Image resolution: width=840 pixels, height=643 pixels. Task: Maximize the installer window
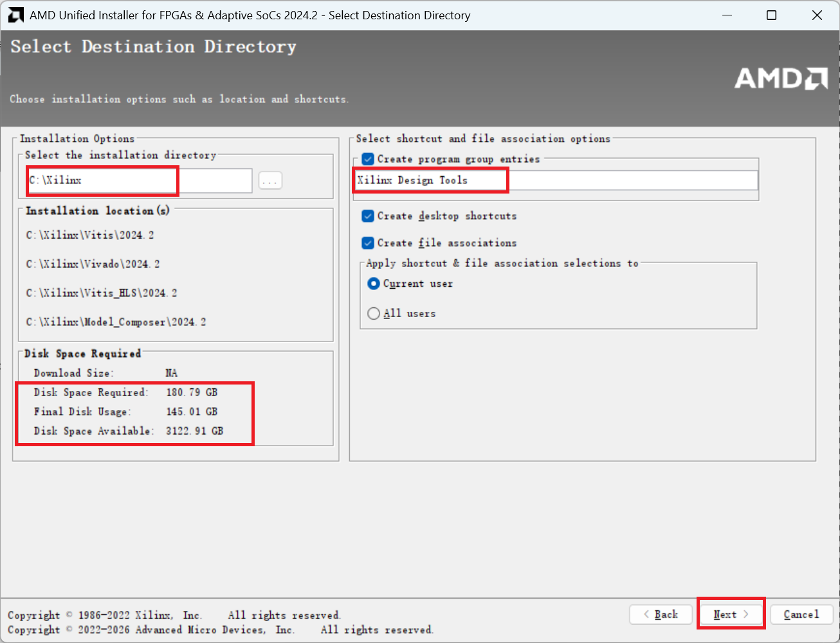point(772,15)
